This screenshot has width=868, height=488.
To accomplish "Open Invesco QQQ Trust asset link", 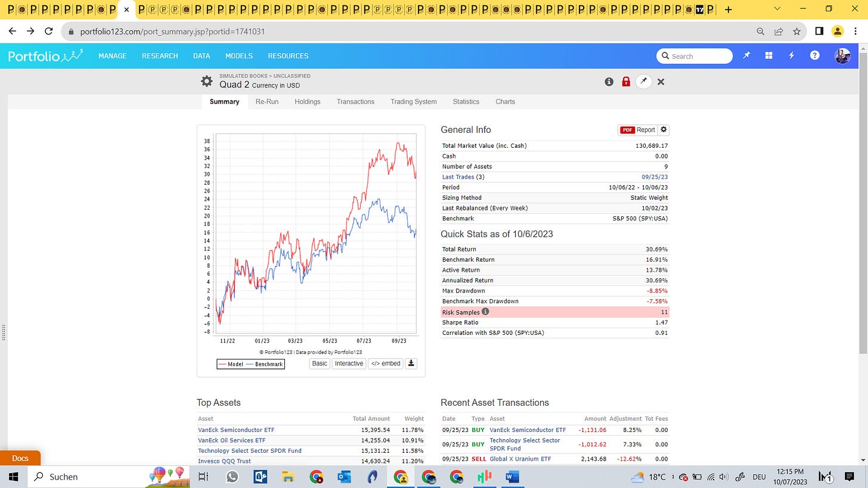I will click(x=224, y=461).
